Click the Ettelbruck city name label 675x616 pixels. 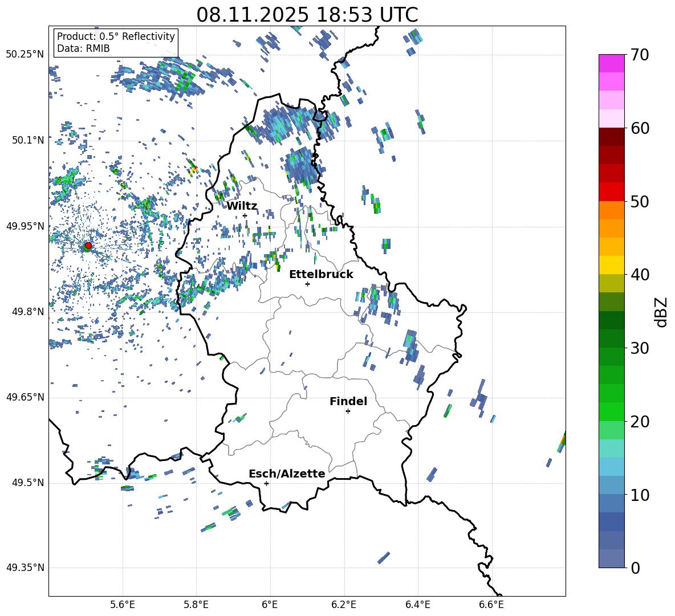coord(321,275)
